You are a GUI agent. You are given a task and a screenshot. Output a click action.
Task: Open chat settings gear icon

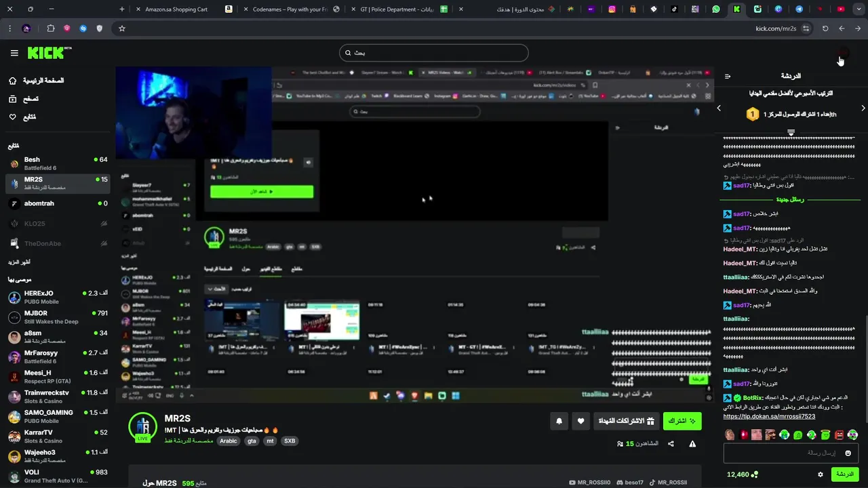pos(820,474)
